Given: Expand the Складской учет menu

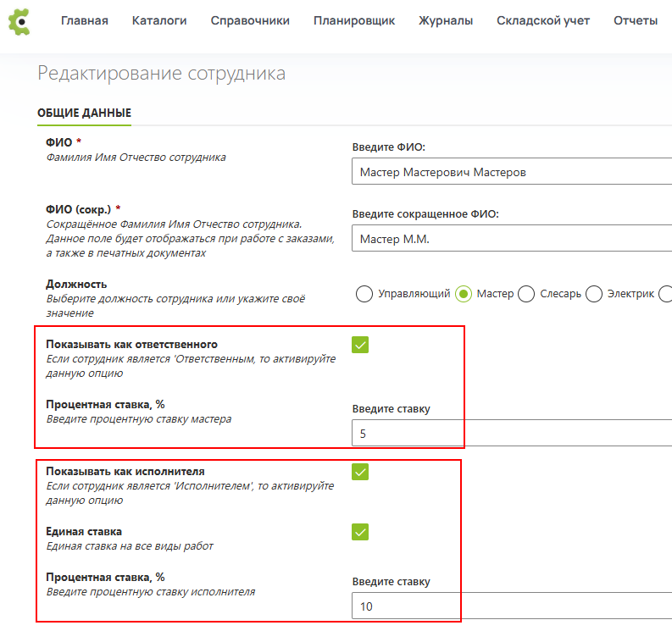Looking at the screenshot, I should coord(543,21).
